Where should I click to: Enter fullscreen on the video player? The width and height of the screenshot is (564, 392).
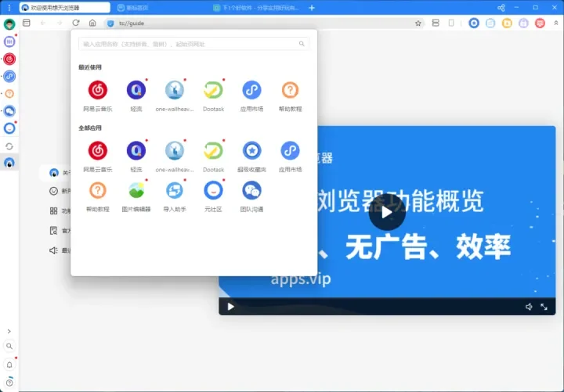point(544,307)
